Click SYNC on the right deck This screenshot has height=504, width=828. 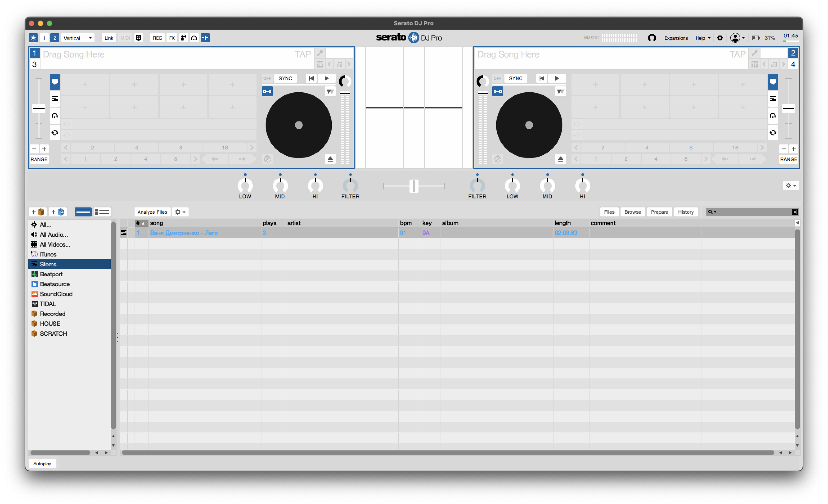[x=515, y=78]
